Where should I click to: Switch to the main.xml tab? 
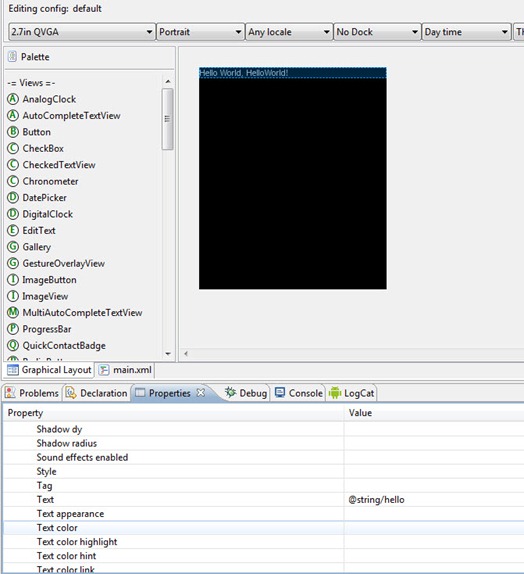[125, 370]
